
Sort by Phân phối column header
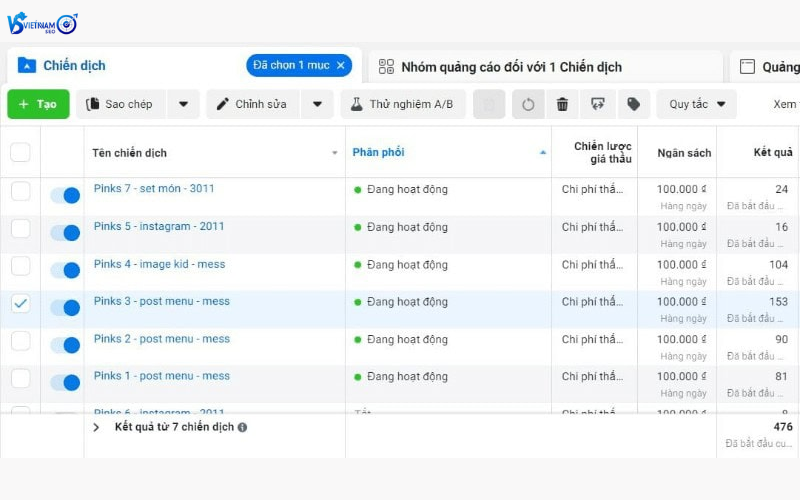pyautogui.click(x=379, y=152)
